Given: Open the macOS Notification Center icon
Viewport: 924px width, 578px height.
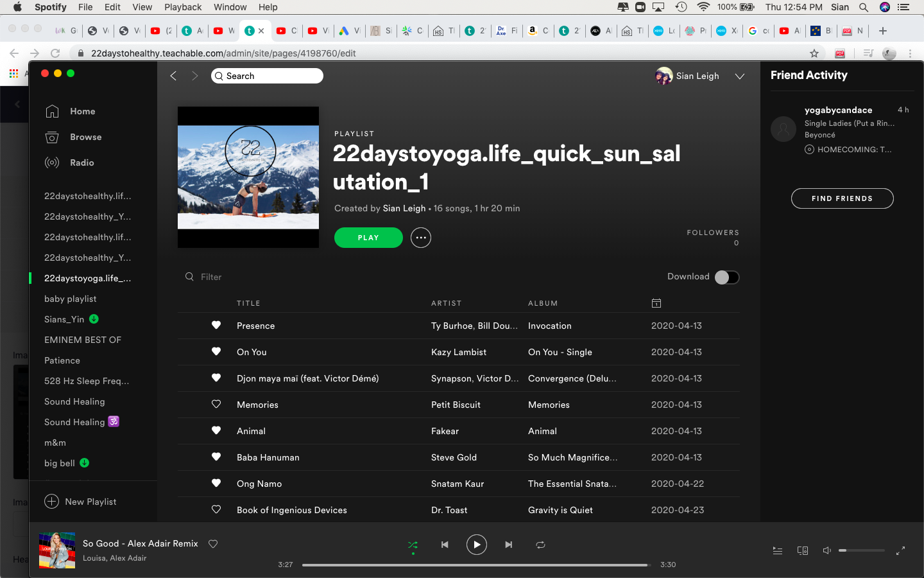Looking at the screenshot, I should [x=903, y=7].
